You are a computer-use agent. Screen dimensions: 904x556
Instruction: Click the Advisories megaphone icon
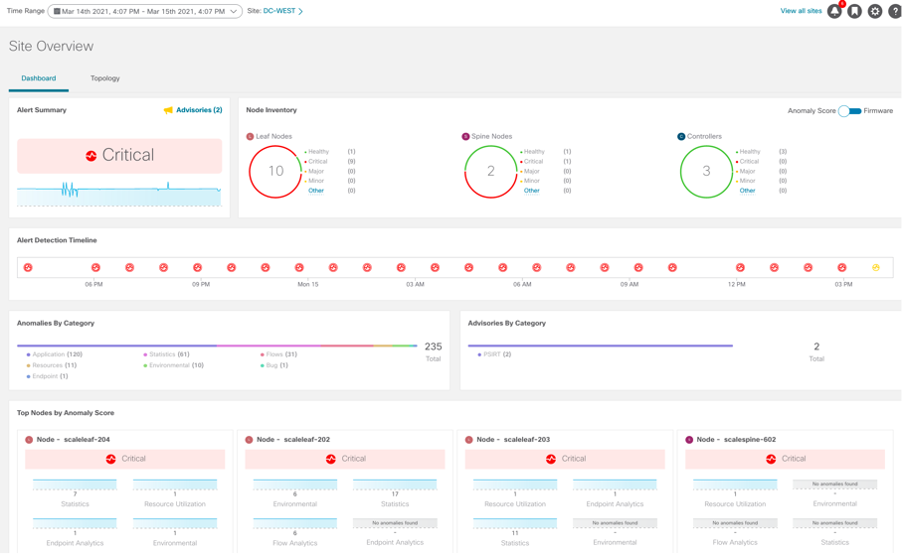168,110
